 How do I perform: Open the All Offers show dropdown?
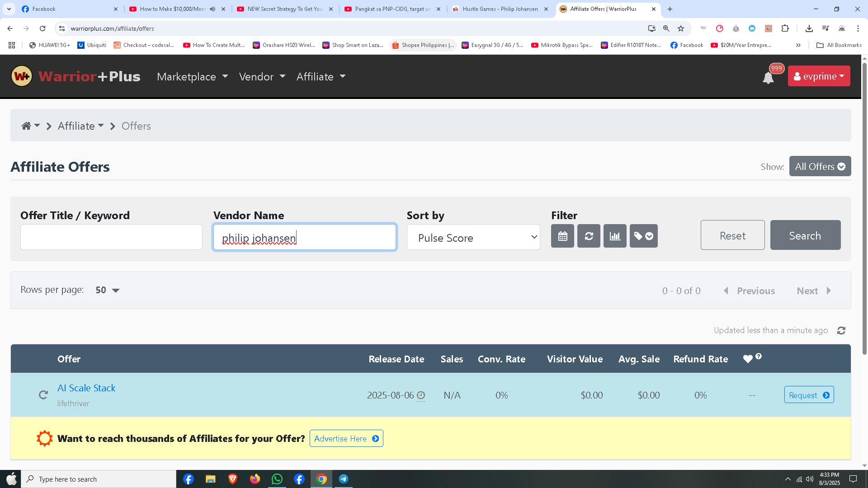820,166
